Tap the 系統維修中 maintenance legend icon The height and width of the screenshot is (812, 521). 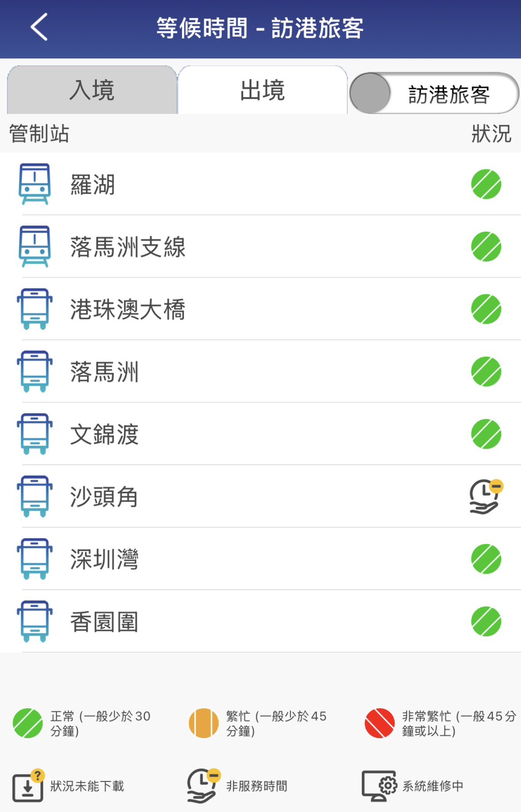coord(379,786)
